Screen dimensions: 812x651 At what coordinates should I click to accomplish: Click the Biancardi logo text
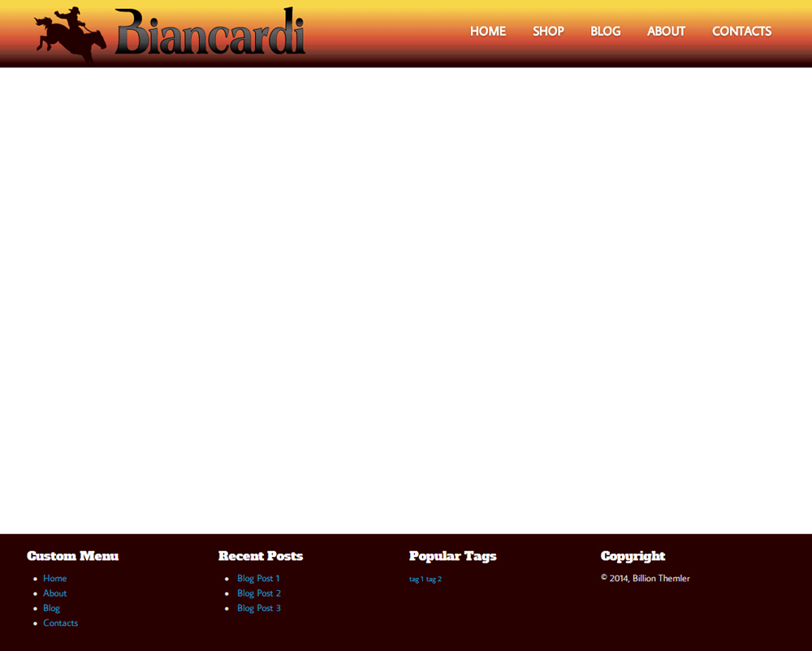coord(209,32)
